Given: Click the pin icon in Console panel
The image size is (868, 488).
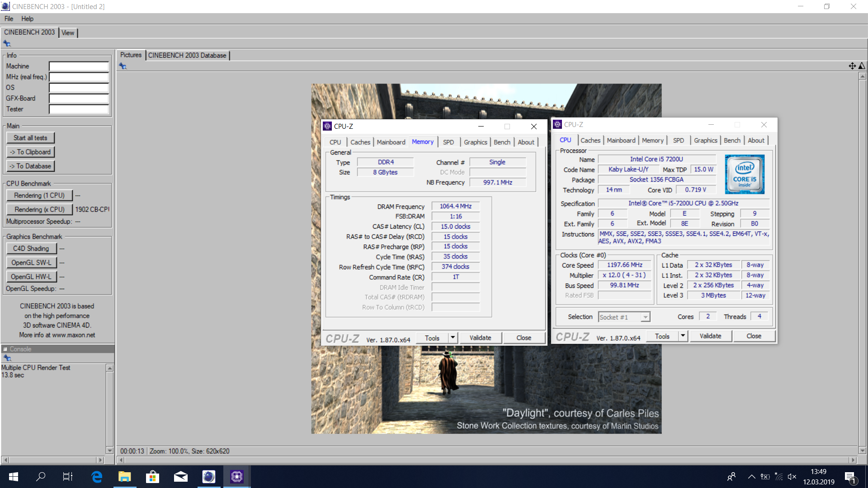Looking at the screenshot, I should pyautogui.click(x=7, y=358).
